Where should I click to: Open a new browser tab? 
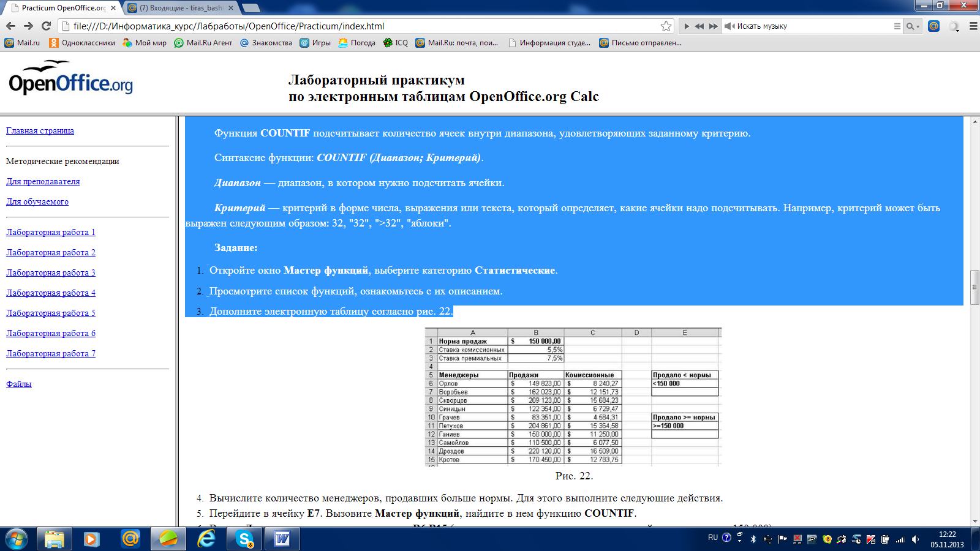tap(251, 8)
